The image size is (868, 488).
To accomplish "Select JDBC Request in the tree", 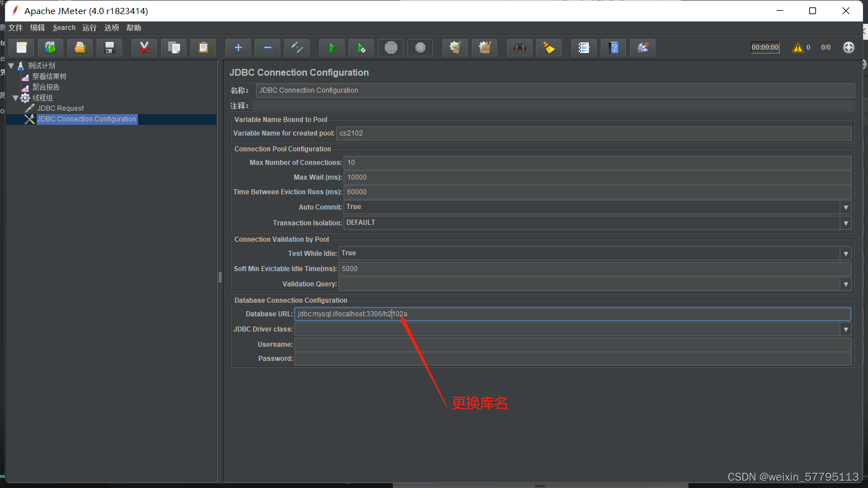I will tap(60, 108).
